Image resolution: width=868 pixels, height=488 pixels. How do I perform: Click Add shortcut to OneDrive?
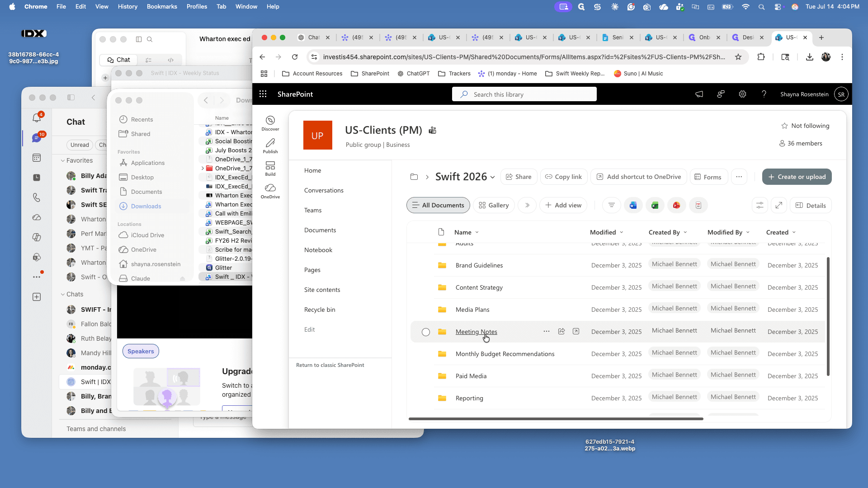coord(638,177)
